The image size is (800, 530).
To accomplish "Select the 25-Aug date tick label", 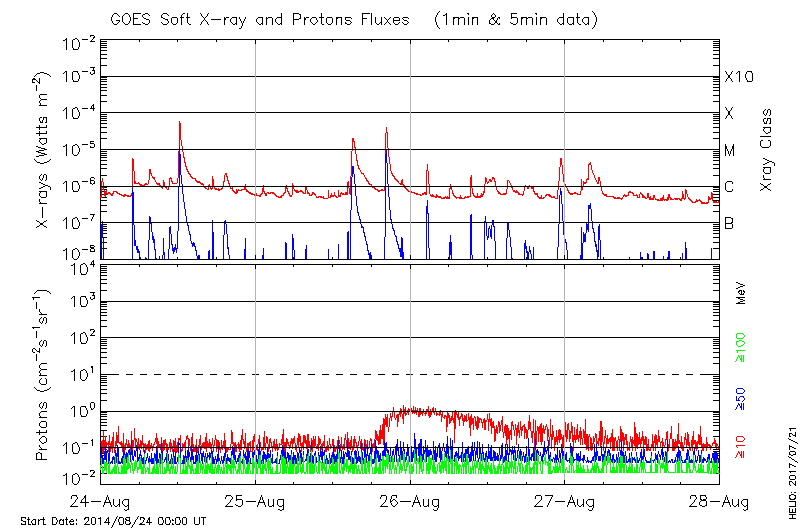I will click(x=256, y=500).
